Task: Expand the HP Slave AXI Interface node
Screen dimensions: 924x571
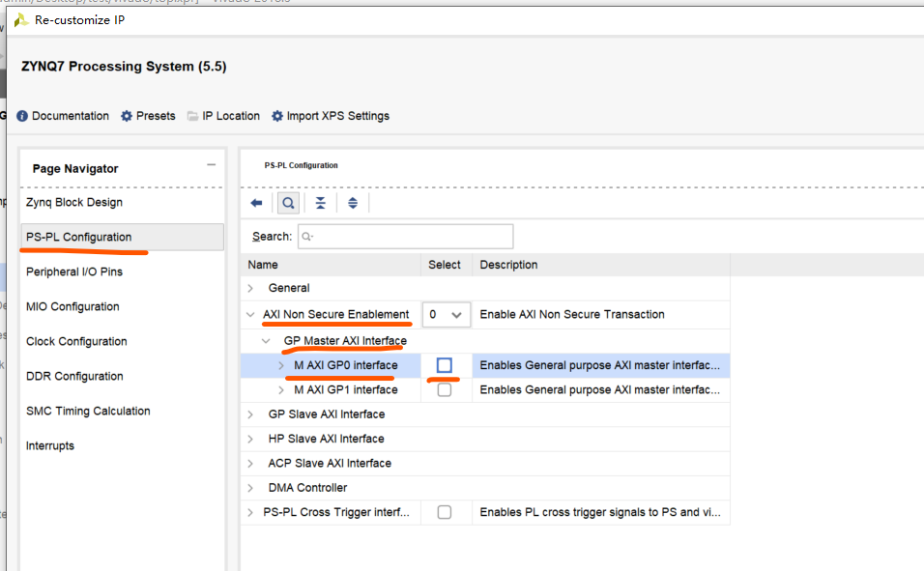Action: [251, 439]
